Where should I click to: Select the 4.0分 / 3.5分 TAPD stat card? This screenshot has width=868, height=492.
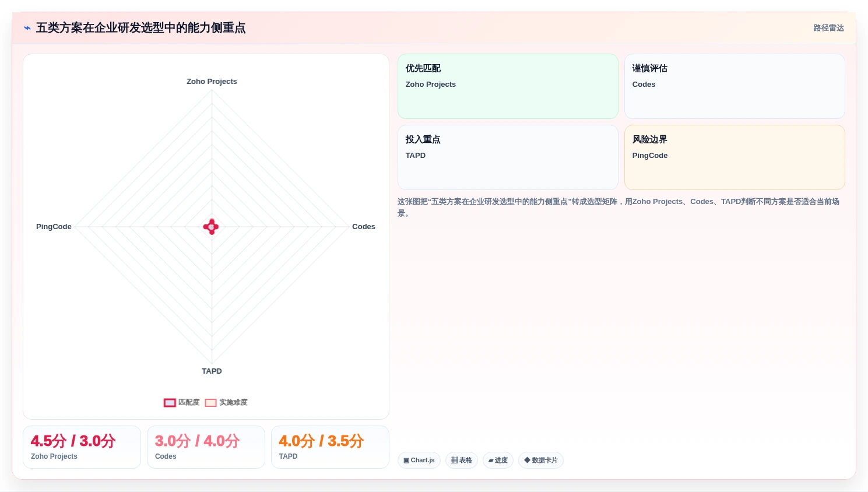click(330, 447)
